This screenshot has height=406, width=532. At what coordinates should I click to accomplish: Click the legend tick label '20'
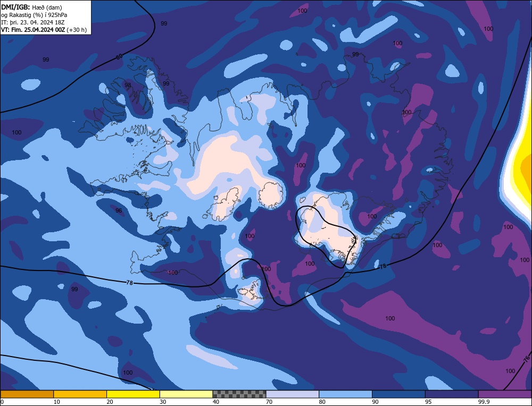point(110,402)
